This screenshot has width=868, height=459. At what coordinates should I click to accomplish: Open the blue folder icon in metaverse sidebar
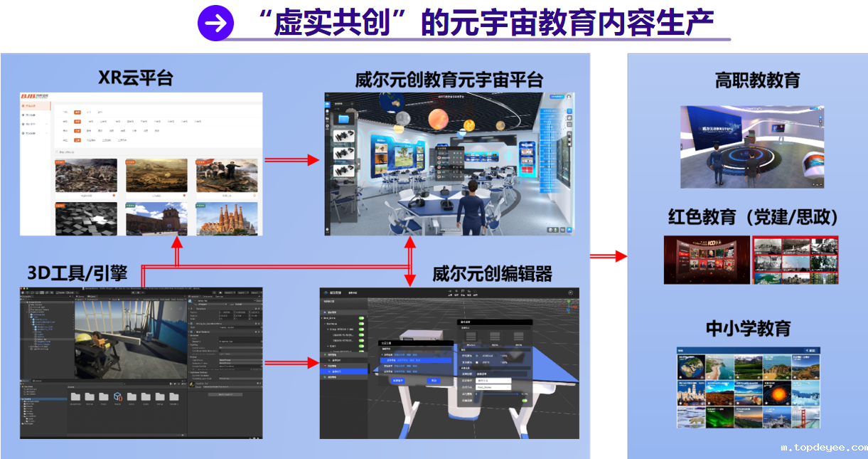(345, 118)
